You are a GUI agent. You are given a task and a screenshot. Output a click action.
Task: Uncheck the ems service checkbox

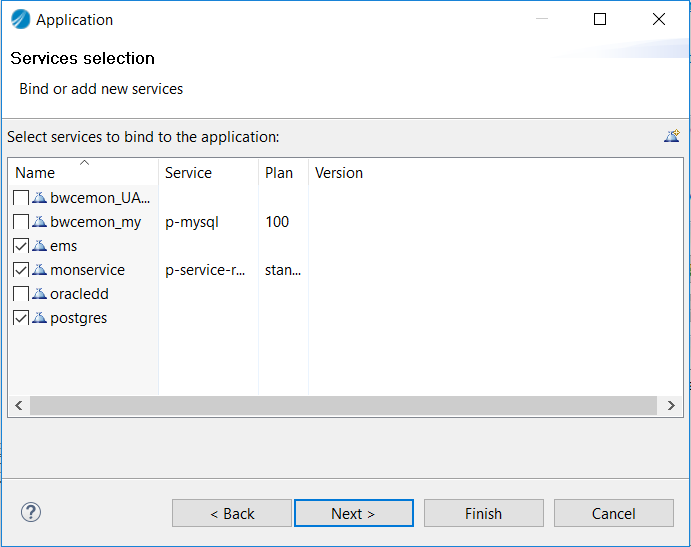21,246
